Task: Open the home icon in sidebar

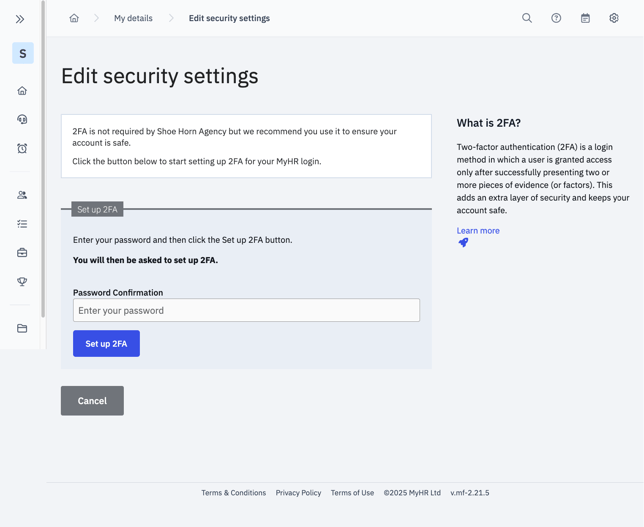Action: tap(22, 91)
